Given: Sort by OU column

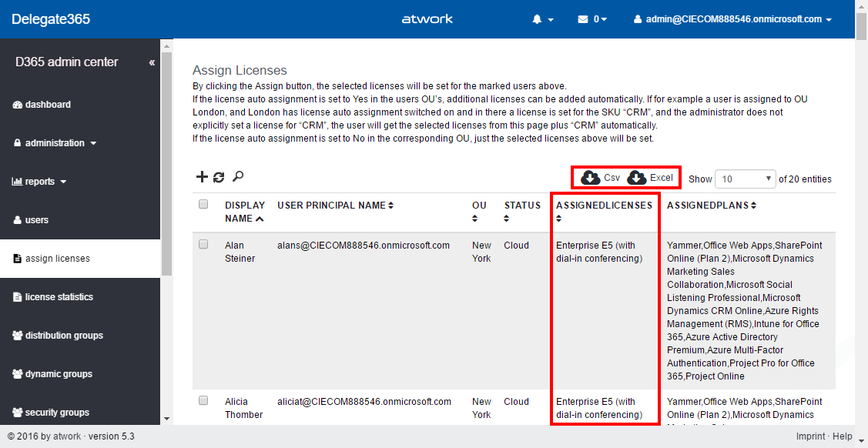Looking at the screenshot, I should [x=479, y=212].
